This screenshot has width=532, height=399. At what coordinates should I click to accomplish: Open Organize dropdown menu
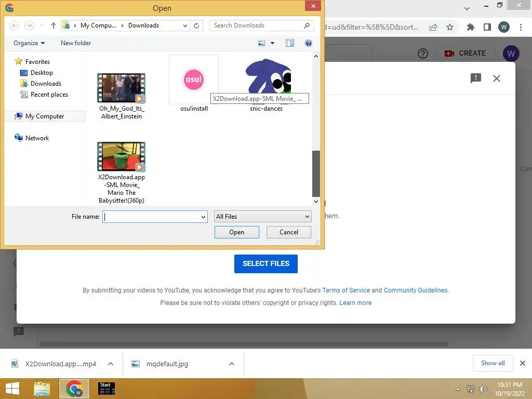tap(29, 43)
